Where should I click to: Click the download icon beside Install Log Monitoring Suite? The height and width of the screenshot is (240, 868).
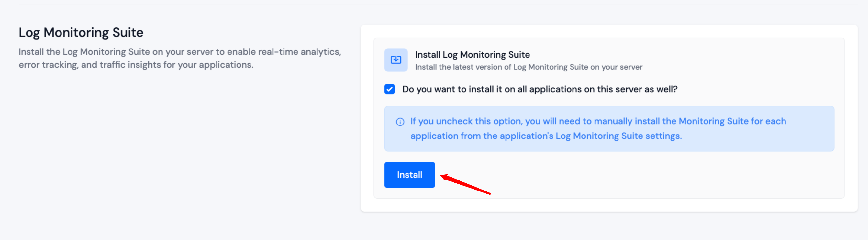click(x=395, y=60)
